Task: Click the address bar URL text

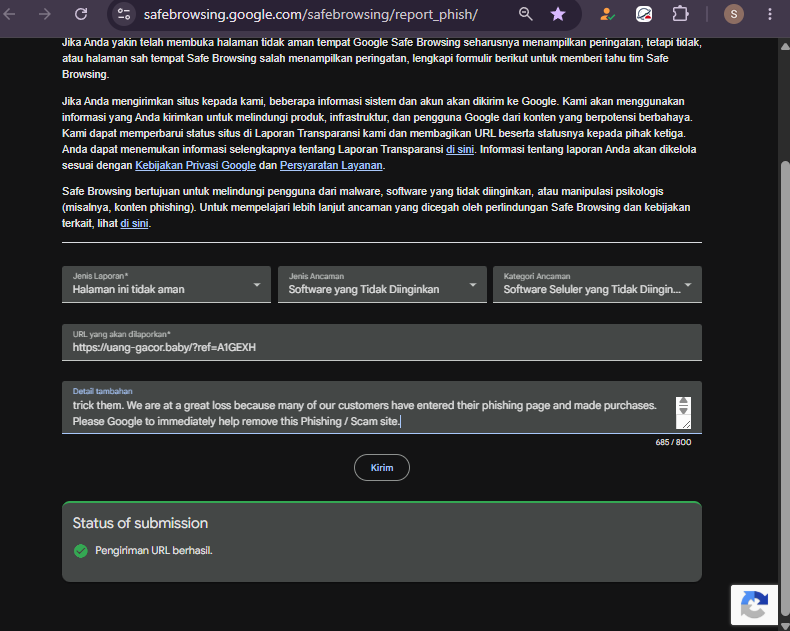Action: pos(310,14)
